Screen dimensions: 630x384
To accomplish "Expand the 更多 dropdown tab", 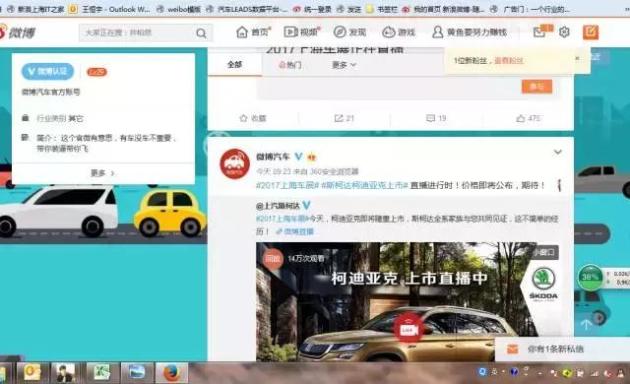I will click(344, 65).
